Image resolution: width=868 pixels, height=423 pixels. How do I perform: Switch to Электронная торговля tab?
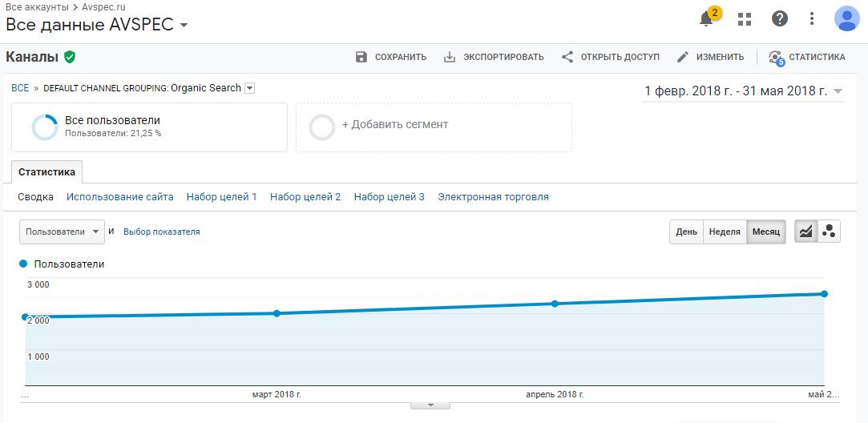(493, 196)
